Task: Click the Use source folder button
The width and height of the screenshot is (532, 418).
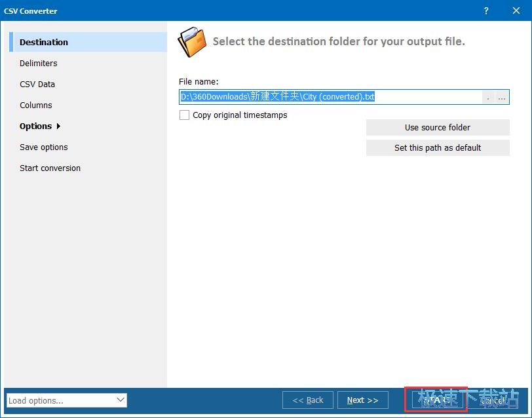Action: pos(438,127)
